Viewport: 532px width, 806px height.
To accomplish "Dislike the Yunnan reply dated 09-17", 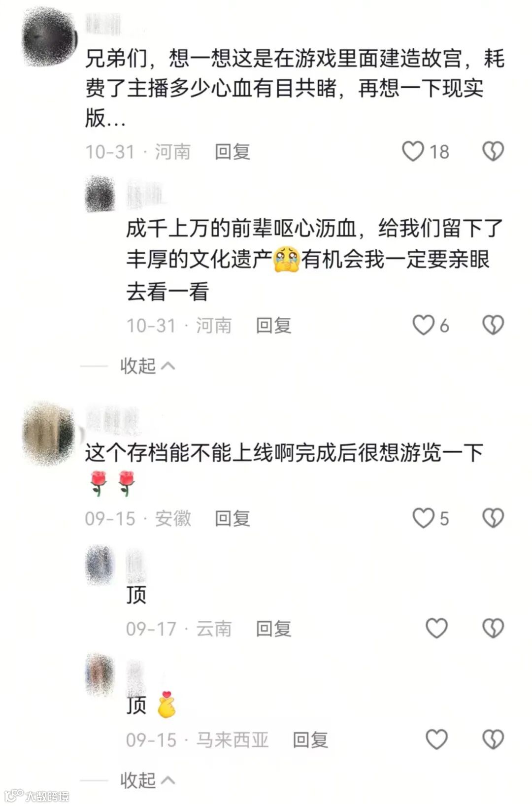I will (493, 628).
